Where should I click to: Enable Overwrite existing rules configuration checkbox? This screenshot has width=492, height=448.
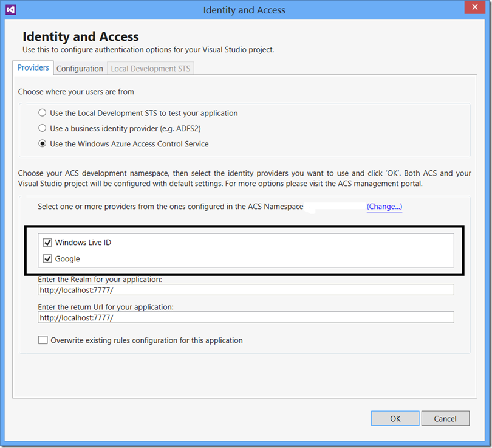tap(43, 340)
